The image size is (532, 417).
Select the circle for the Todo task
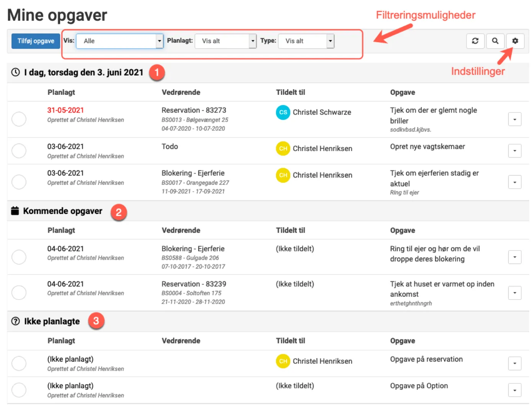point(19,151)
